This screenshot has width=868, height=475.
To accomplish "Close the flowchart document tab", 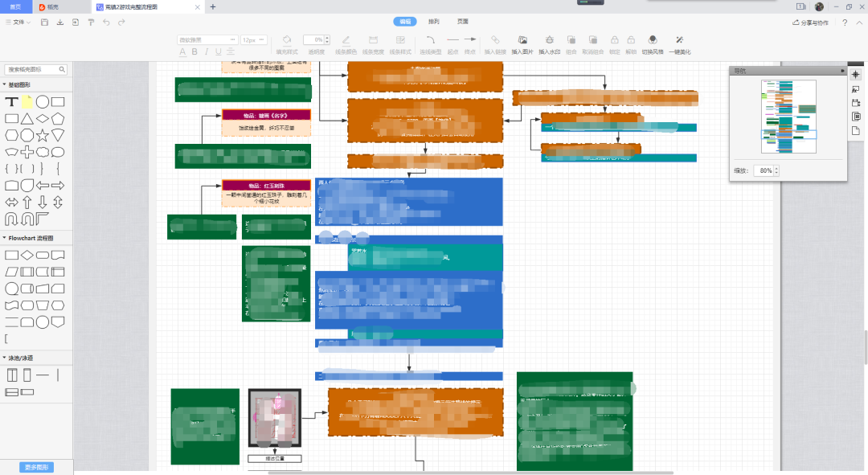I will click(x=198, y=7).
